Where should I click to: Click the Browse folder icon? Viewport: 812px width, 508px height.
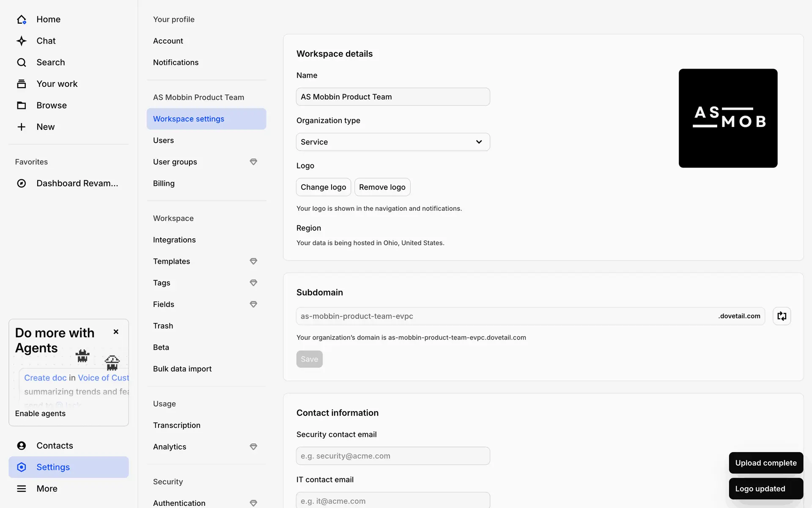pyautogui.click(x=21, y=105)
